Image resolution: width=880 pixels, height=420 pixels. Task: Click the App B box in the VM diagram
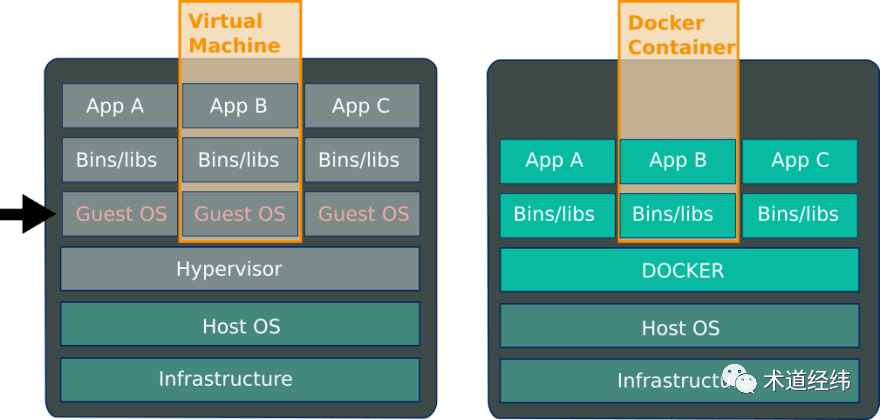pos(240,106)
